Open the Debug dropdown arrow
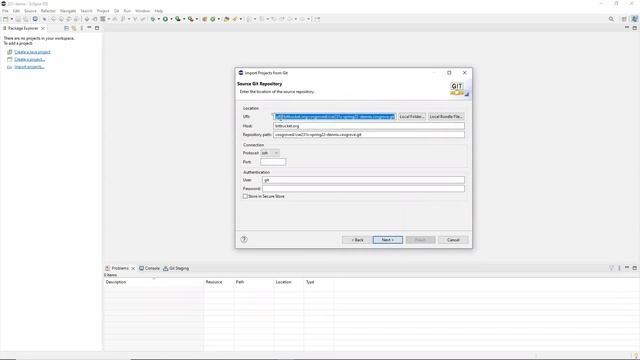The image size is (640, 360). point(158,19)
